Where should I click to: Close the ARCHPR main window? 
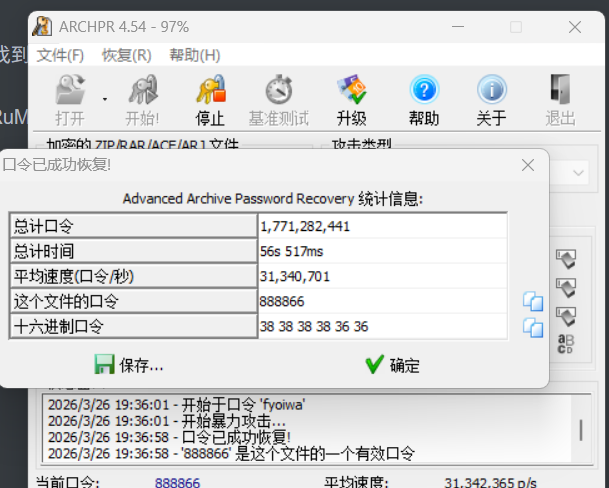(575, 27)
